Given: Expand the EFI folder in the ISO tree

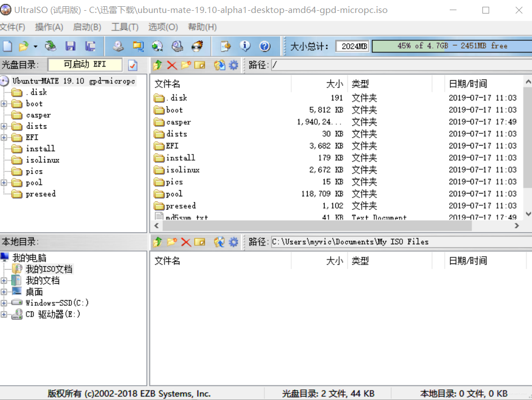Looking at the screenshot, I should click(4, 138).
